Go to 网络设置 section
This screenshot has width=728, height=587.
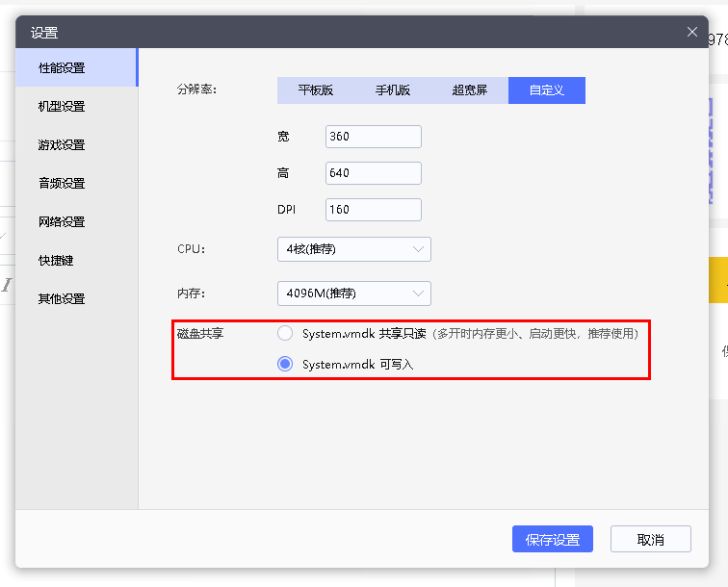click(x=62, y=222)
